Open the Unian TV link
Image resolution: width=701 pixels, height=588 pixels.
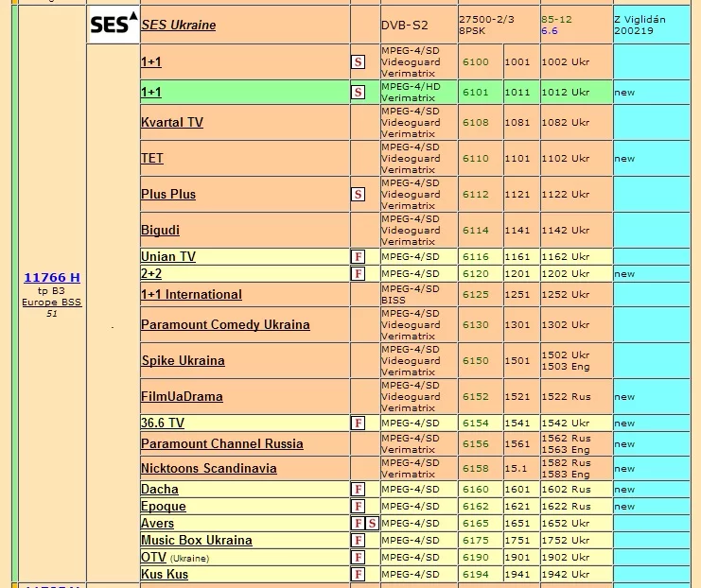(168, 256)
